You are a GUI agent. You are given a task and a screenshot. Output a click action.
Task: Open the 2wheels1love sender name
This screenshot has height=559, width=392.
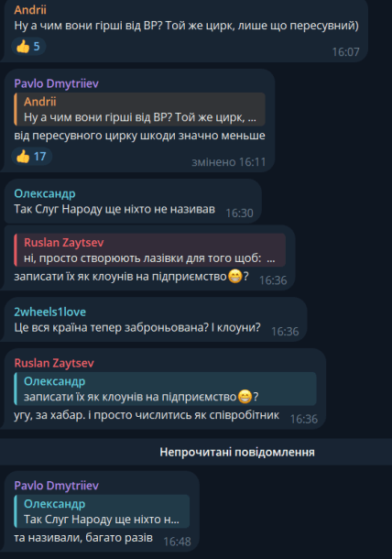click(49, 312)
